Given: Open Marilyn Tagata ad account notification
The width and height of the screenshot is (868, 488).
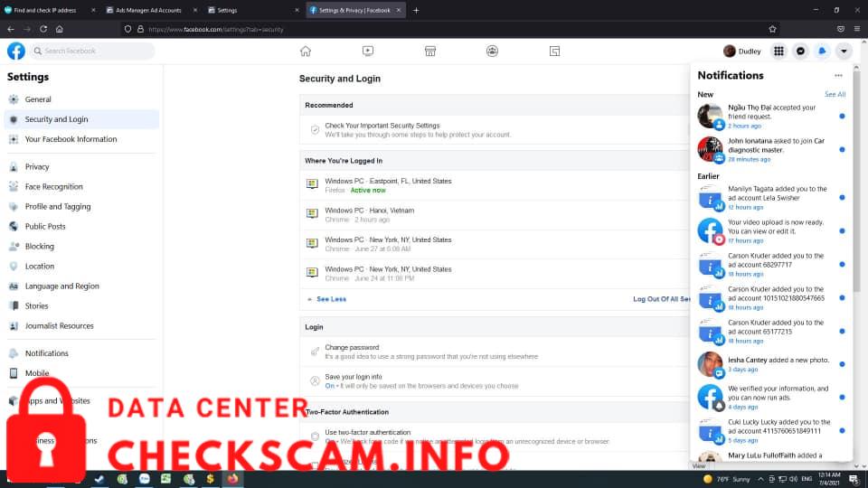Looking at the screenshot, I should click(771, 198).
